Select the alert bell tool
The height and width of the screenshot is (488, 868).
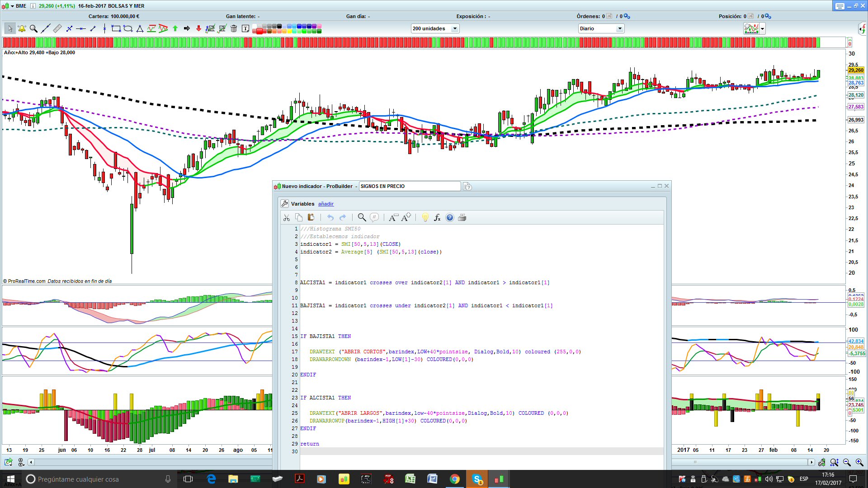(x=22, y=28)
